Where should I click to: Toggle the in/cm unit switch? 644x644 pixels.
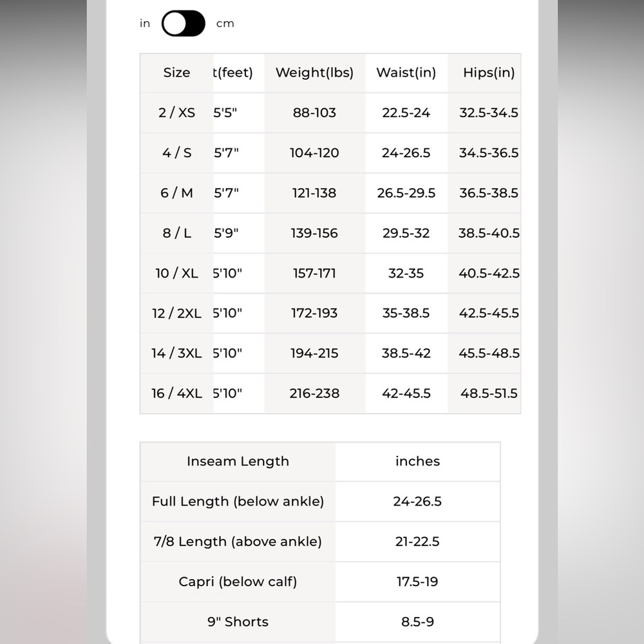click(183, 23)
